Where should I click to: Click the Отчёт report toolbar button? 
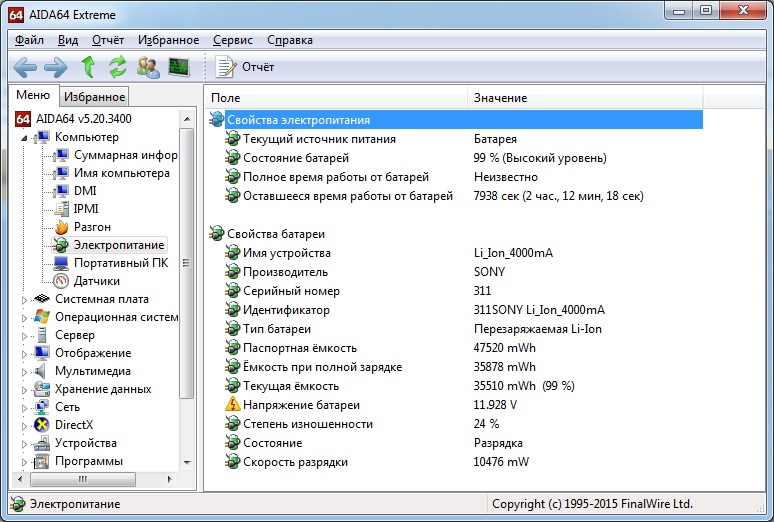pos(245,67)
